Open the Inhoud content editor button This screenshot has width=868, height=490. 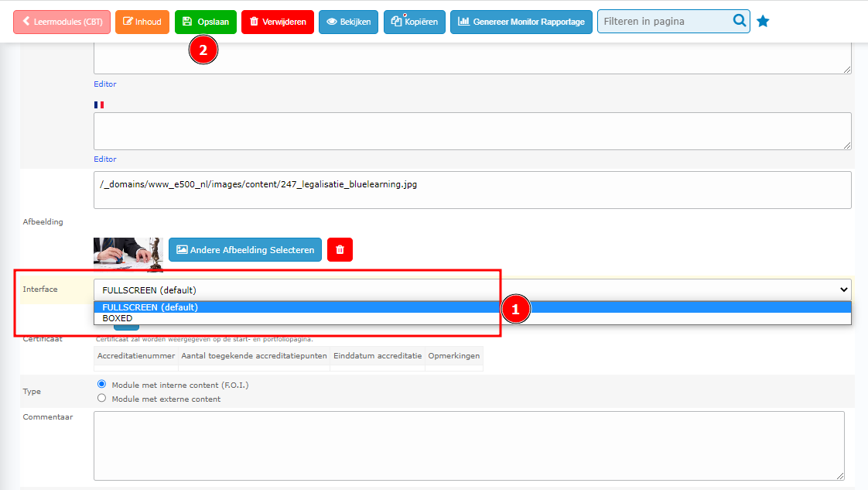[x=142, y=22]
